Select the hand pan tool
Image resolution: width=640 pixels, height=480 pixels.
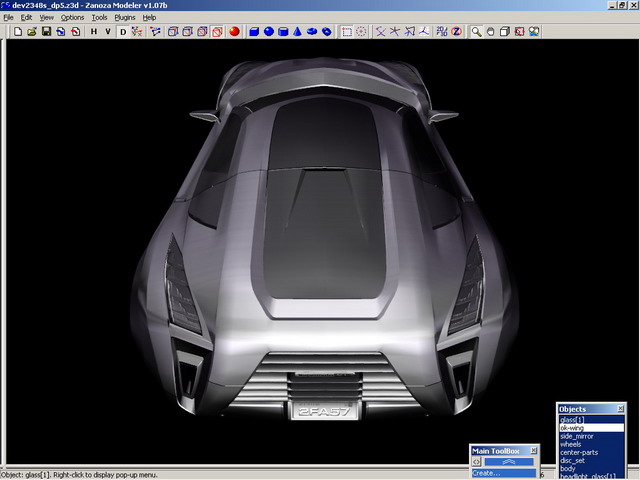pos(491,31)
